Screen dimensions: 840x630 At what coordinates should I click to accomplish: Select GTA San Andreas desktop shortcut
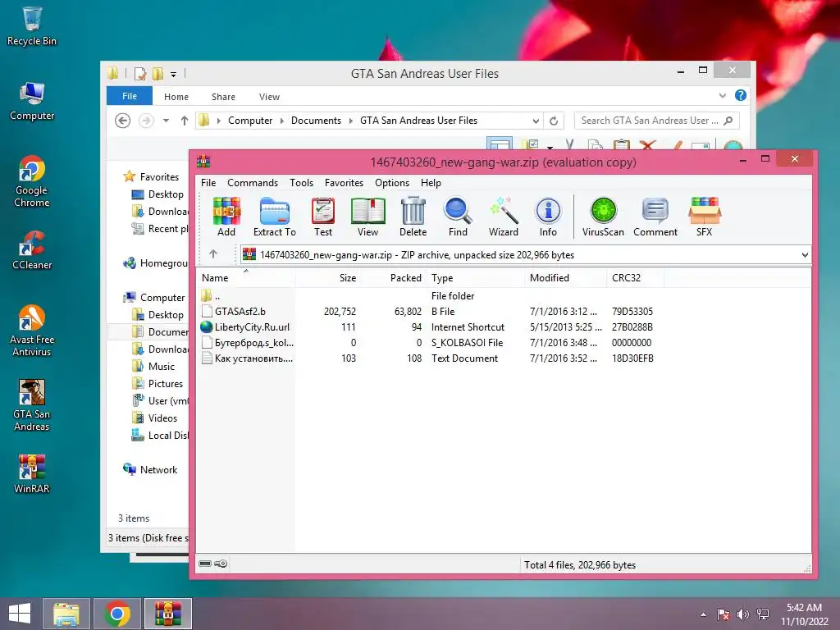pyautogui.click(x=32, y=405)
